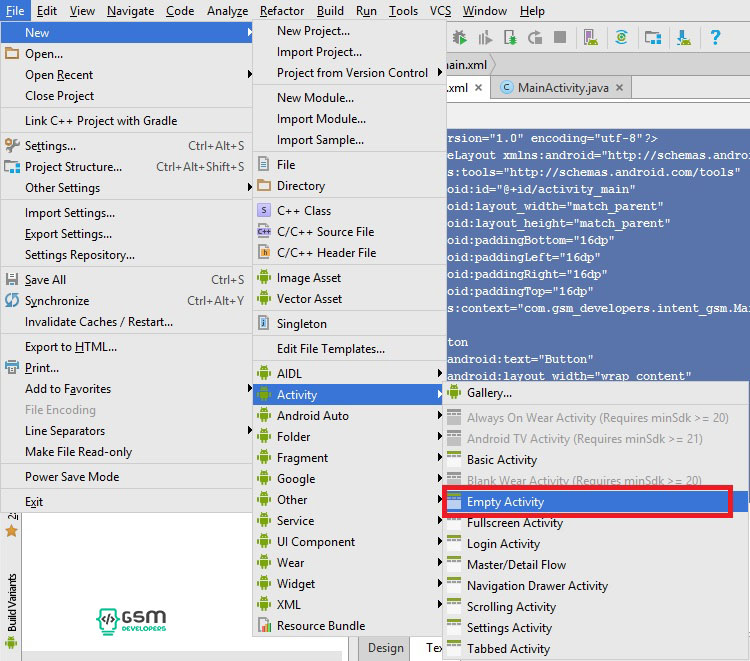The height and width of the screenshot is (661, 750).
Task: Expand the Line Separators submenu arrow
Action: pos(249,430)
